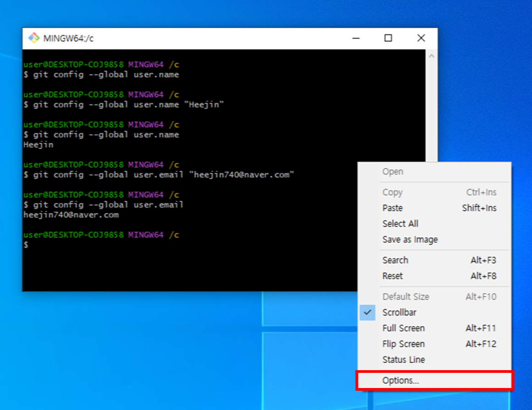Enable Status Line in context menu

pos(435,360)
